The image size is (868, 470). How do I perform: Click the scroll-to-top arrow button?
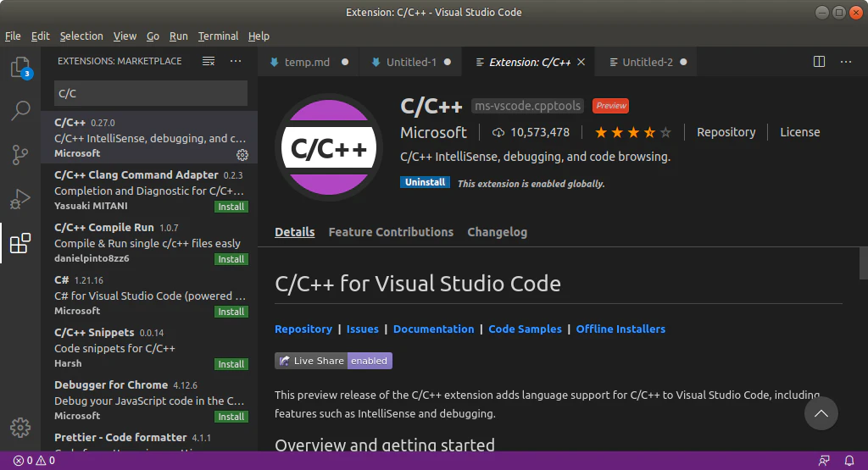pyautogui.click(x=821, y=413)
